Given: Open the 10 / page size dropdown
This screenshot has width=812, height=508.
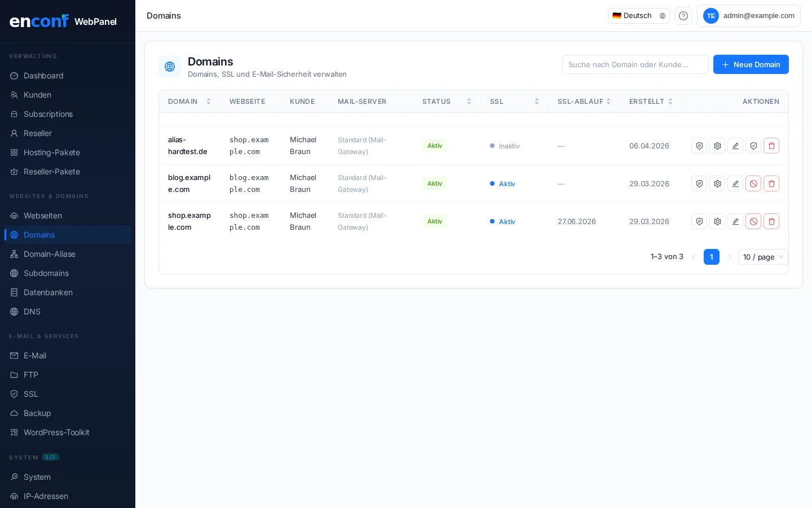Looking at the screenshot, I should [762, 257].
